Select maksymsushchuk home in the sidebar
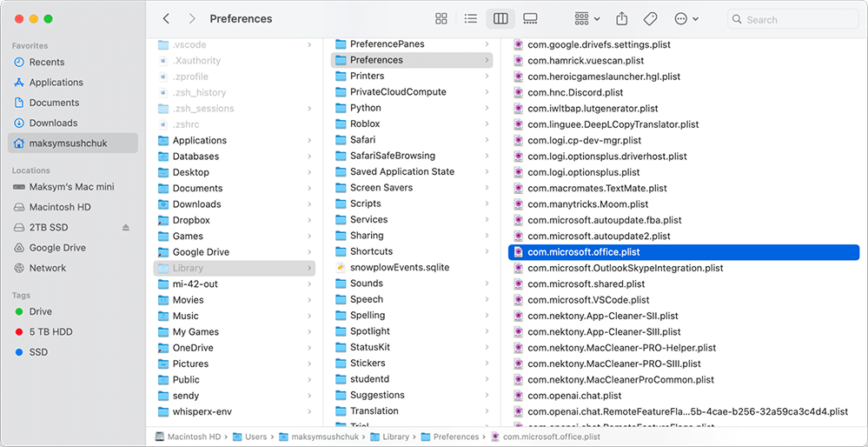This screenshot has width=868, height=447. [x=72, y=143]
